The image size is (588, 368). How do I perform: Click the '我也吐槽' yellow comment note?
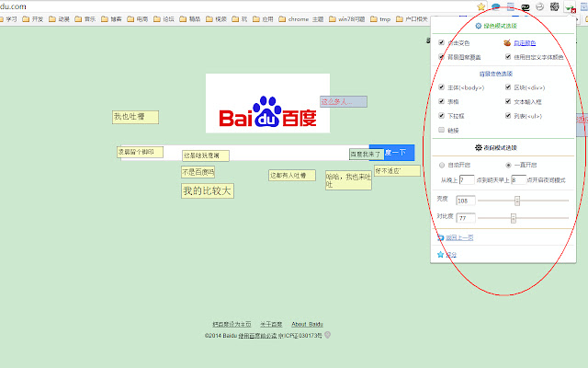coord(135,117)
